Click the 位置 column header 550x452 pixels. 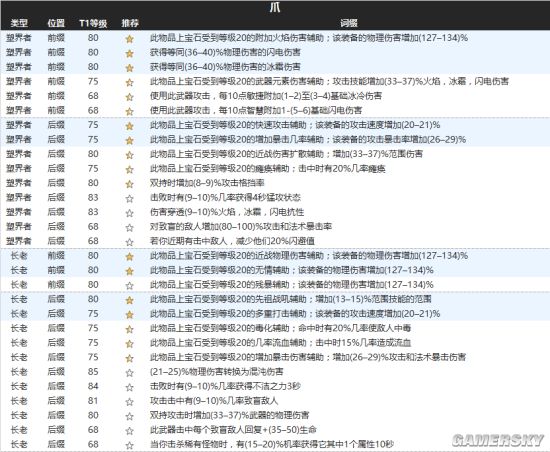point(56,23)
